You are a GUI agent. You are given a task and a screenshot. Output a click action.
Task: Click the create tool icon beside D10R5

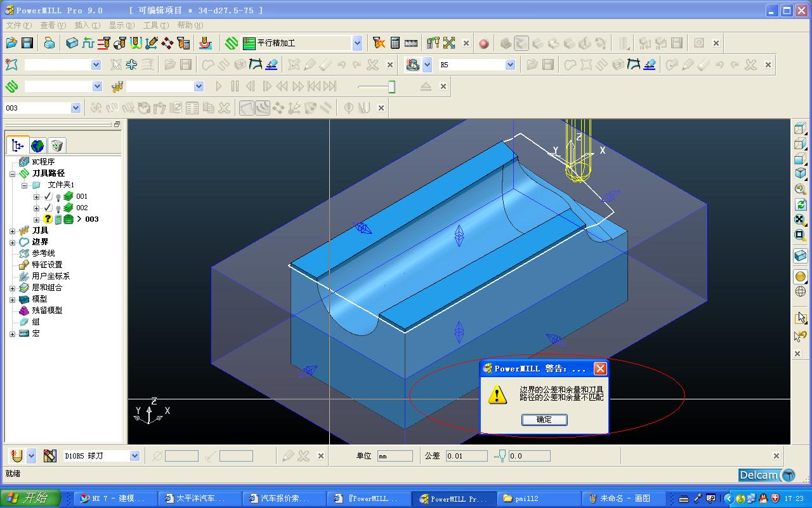[x=49, y=456]
